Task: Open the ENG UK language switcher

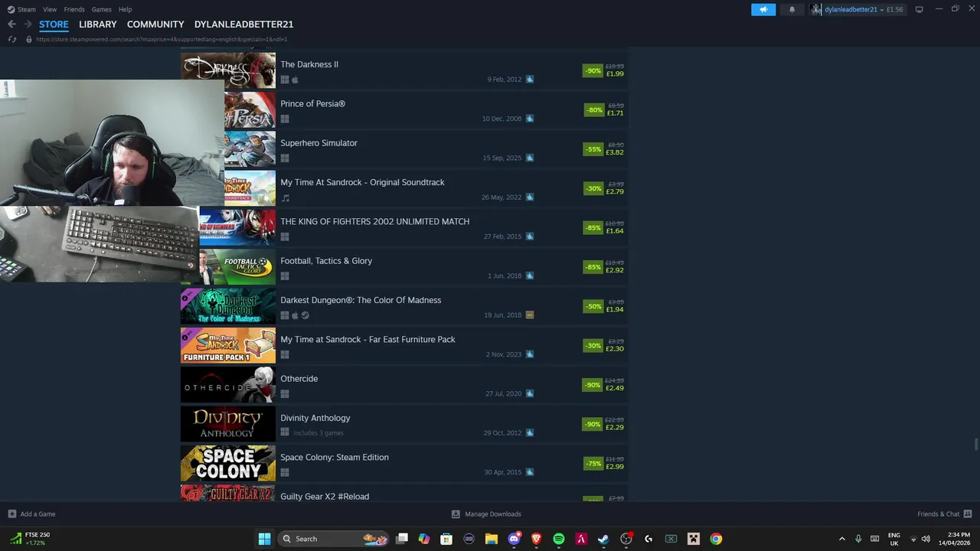Action: point(893,539)
